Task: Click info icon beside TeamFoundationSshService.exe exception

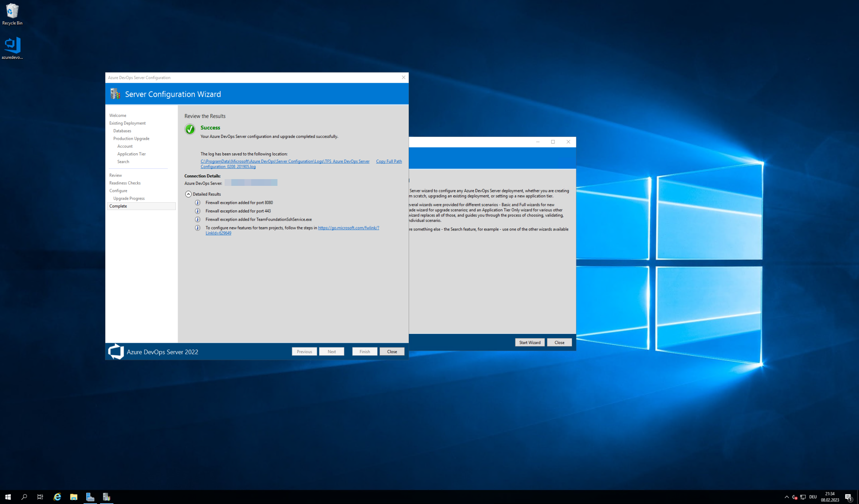Action: click(198, 220)
